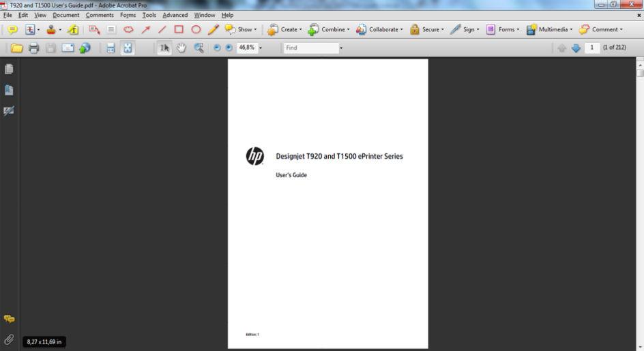The width and height of the screenshot is (644, 351).
Task: Open the Find options dropdown arrow
Action: [x=341, y=48]
